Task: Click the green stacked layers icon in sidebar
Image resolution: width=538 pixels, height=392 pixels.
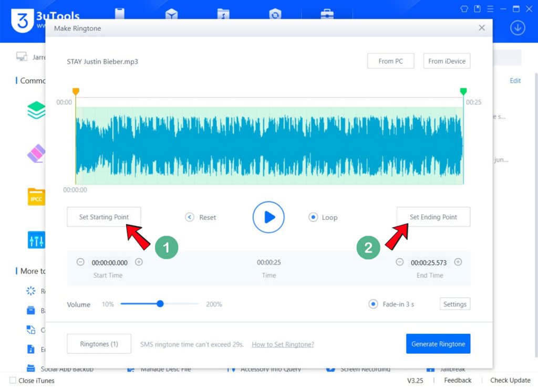Action: [x=36, y=110]
